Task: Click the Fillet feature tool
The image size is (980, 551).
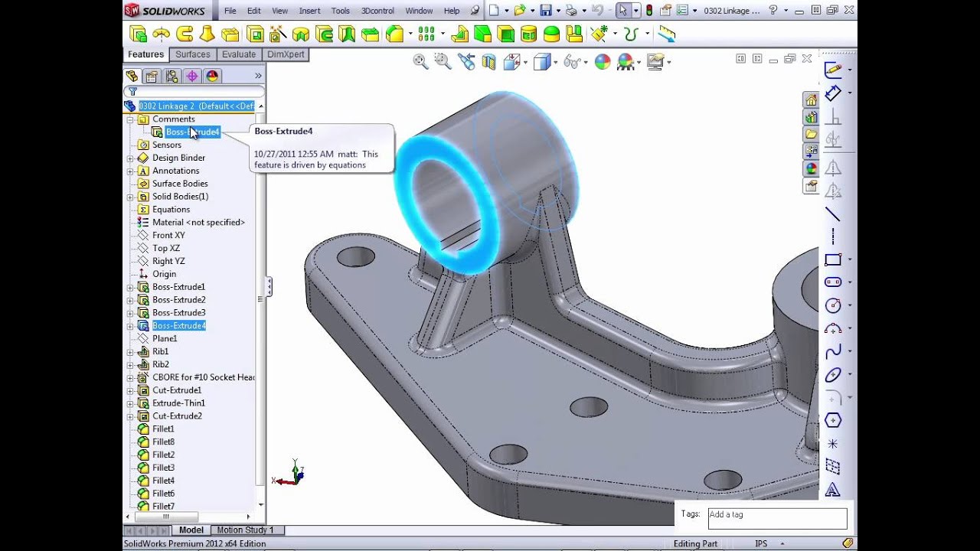Action: (394, 34)
